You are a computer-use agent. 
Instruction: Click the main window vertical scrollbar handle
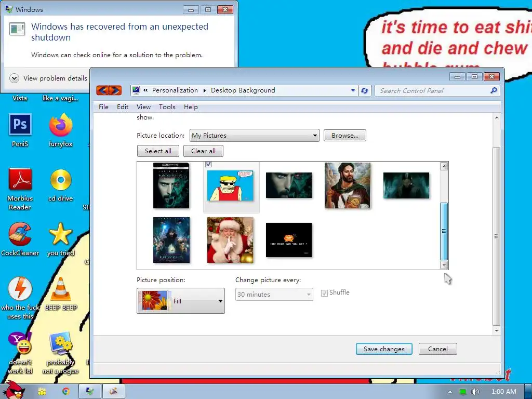tap(496, 236)
